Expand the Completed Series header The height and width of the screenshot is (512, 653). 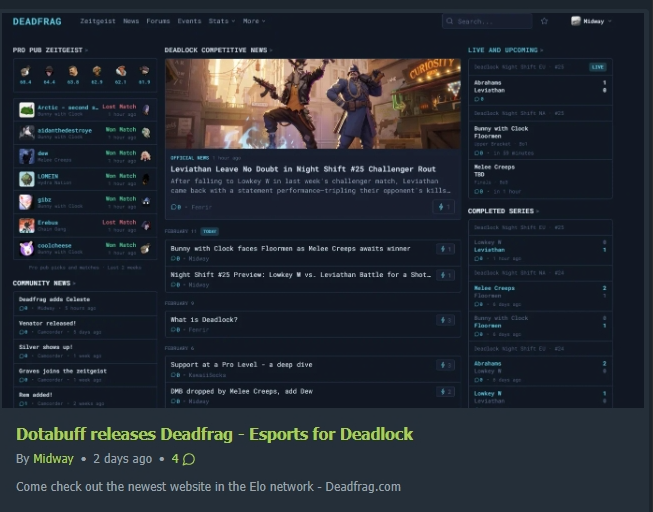pyautogui.click(x=503, y=211)
